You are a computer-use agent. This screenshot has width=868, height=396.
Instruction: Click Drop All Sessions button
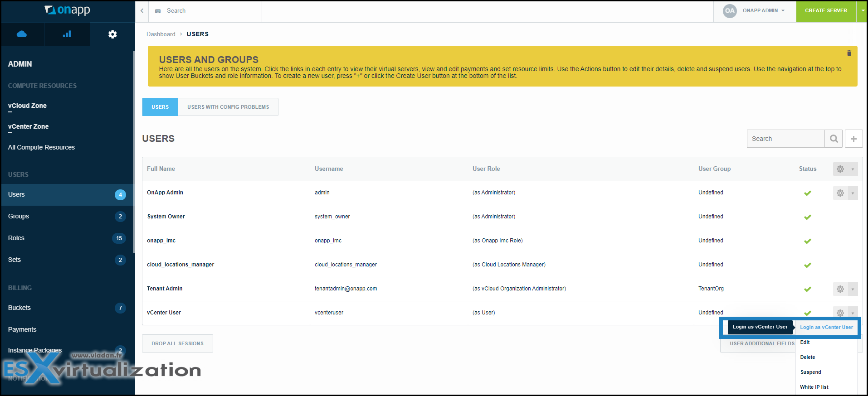click(177, 343)
